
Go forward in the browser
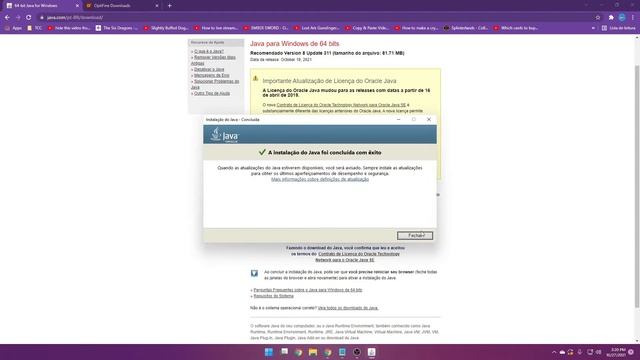[x=18, y=18]
